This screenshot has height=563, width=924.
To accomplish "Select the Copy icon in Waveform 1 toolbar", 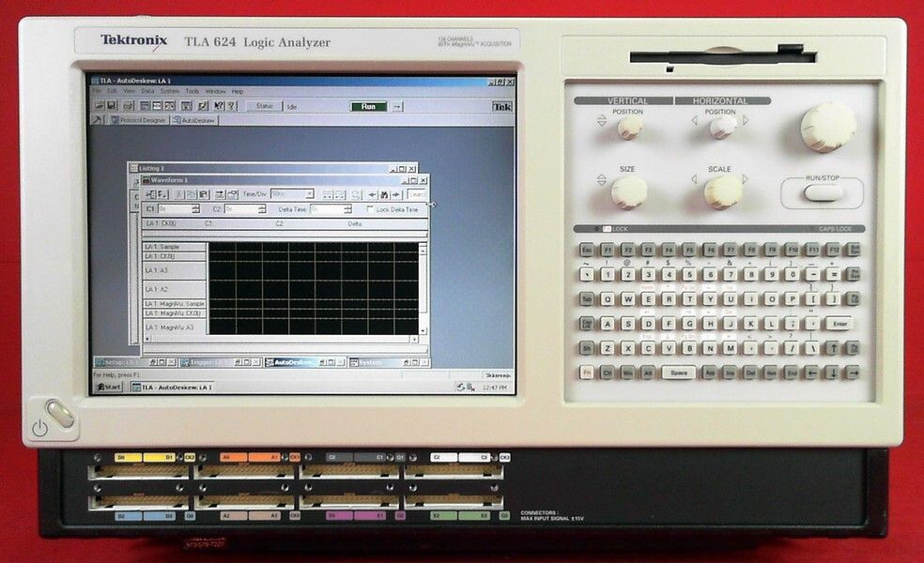I will point(192,194).
